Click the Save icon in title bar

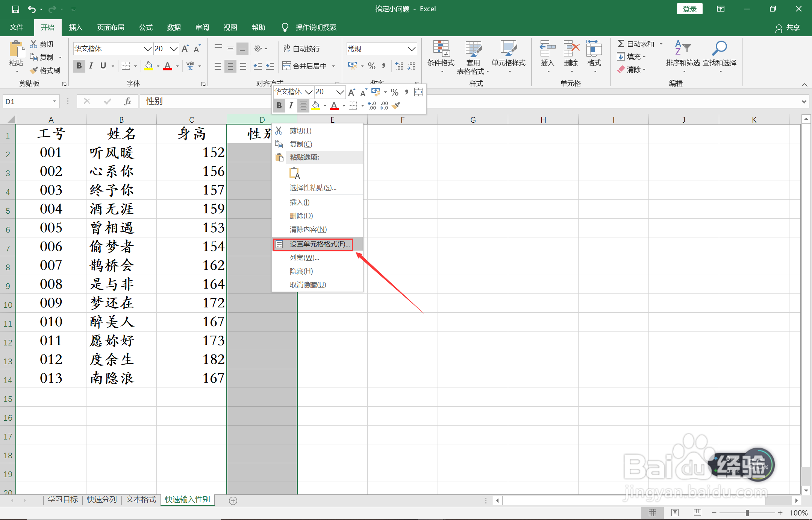click(15, 9)
